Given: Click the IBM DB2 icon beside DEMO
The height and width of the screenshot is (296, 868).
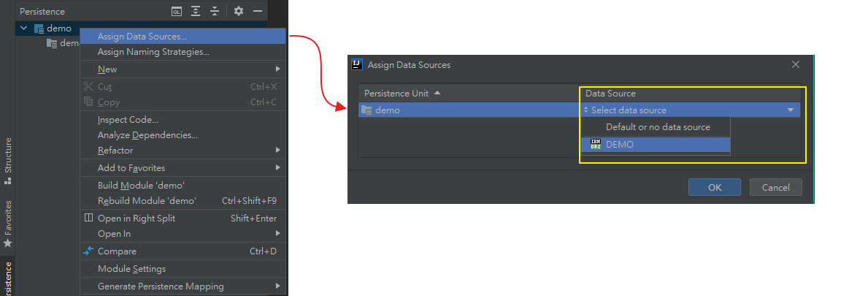Looking at the screenshot, I should point(596,145).
